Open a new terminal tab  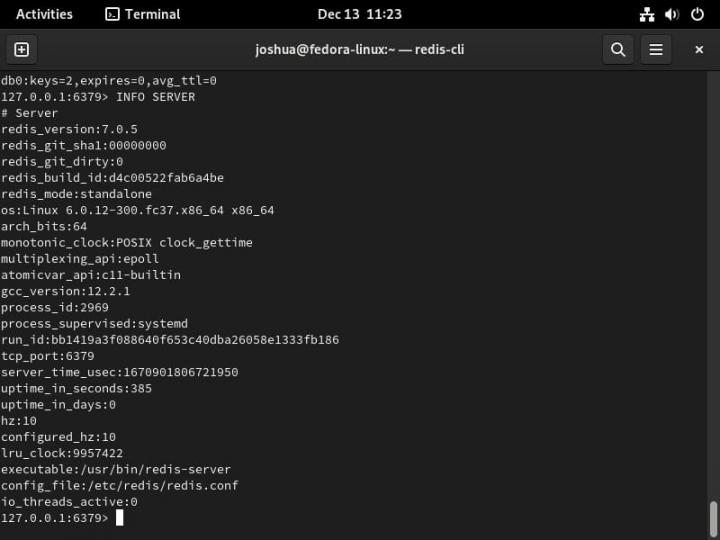(21, 49)
